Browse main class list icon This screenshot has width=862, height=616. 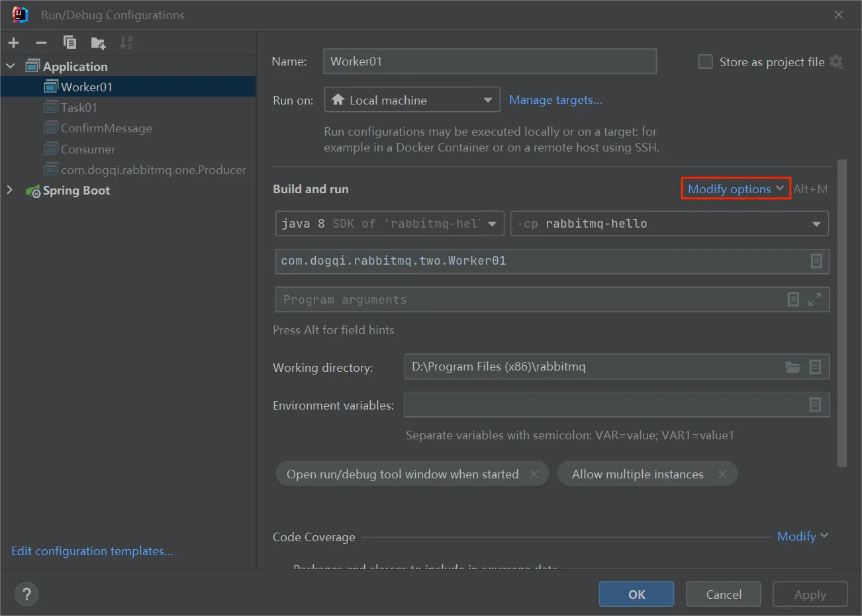(x=816, y=261)
